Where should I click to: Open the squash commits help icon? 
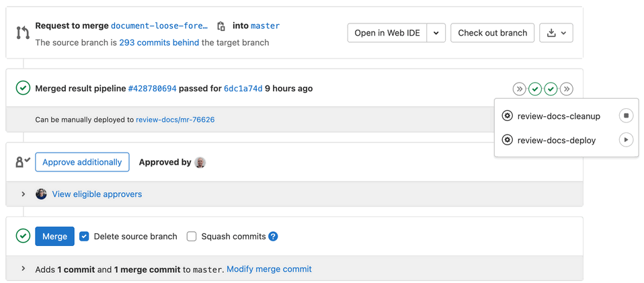coord(273,236)
